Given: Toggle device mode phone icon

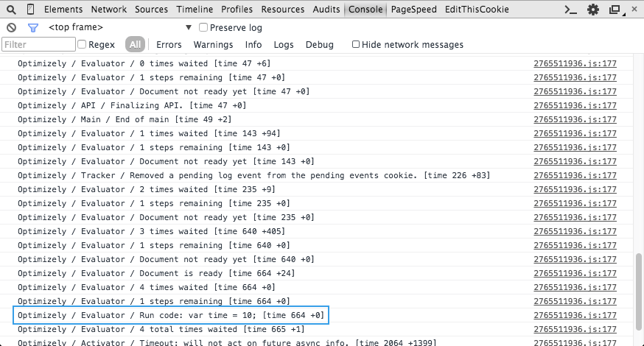Looking at the screenshot, I should (29, 10).
